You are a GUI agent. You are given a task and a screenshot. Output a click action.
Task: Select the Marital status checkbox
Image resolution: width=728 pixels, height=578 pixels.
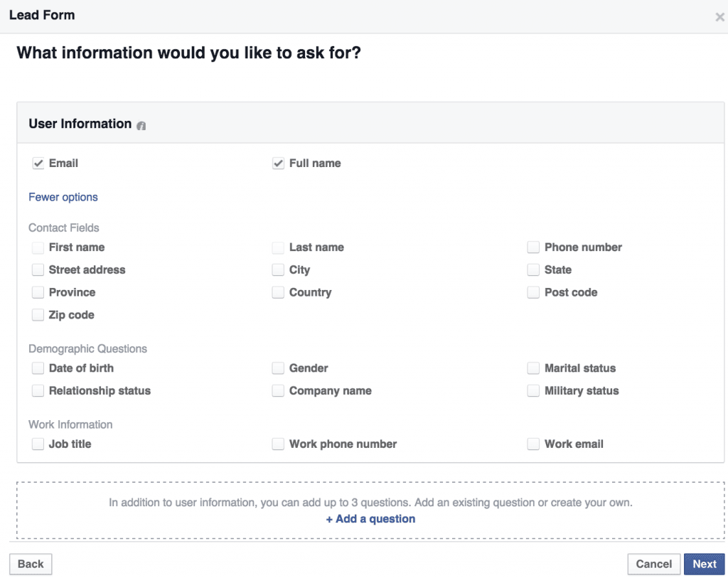click(533, 368)
